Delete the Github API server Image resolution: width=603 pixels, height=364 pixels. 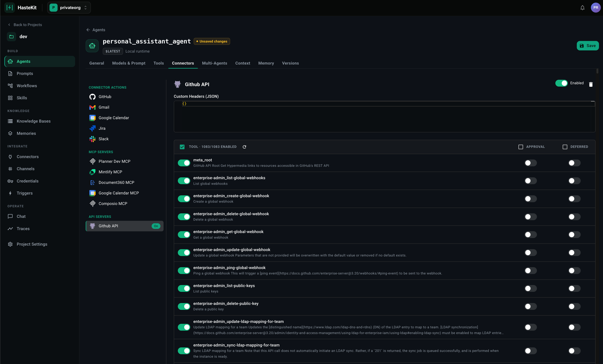coord(591,84)
